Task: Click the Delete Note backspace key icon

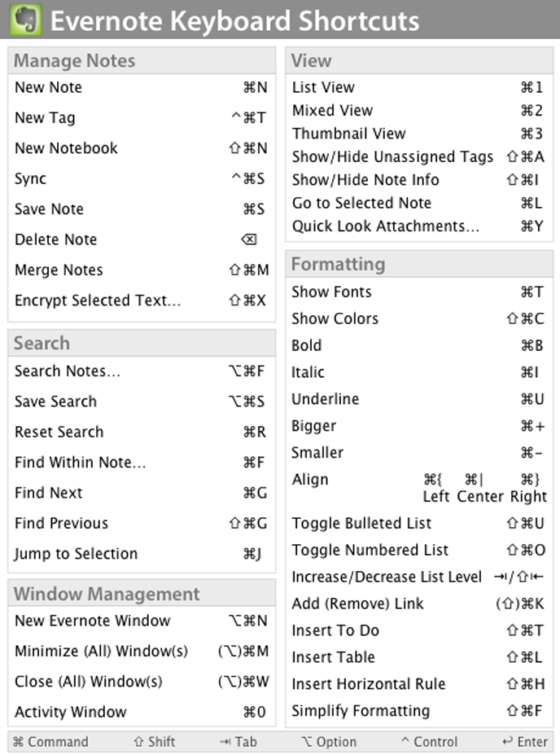Action: [x=249, y=239]
